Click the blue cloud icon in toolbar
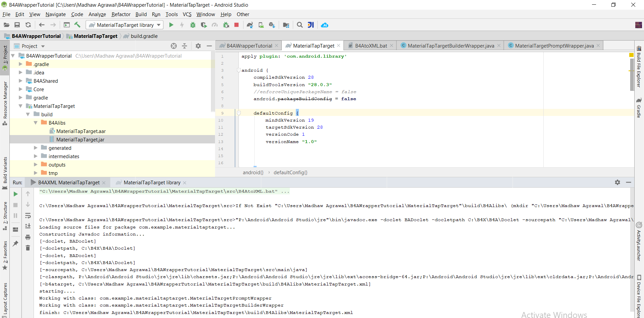 click(x=325, y=25)
